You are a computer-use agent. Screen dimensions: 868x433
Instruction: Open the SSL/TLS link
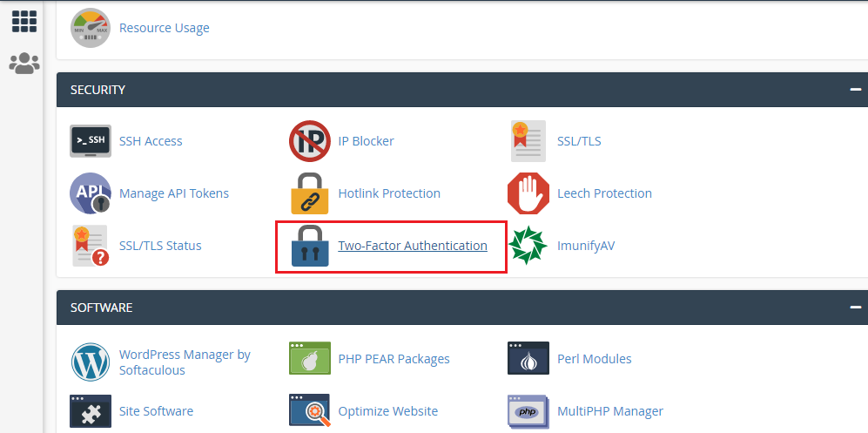point(579,141)
